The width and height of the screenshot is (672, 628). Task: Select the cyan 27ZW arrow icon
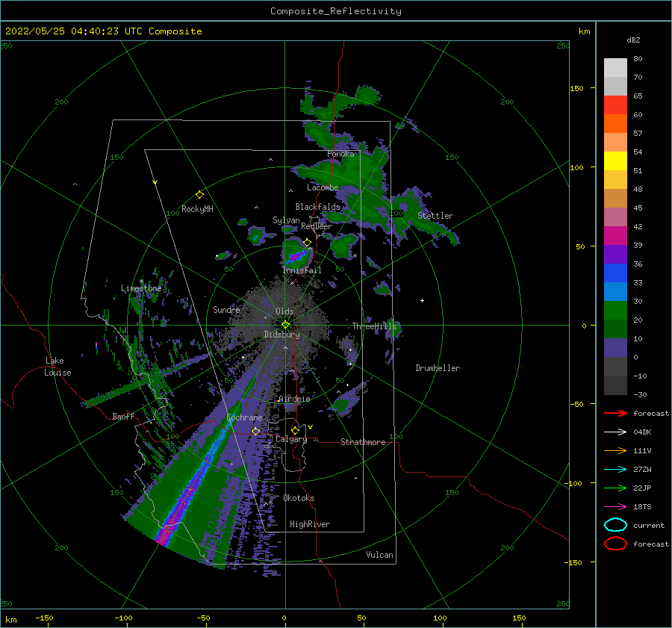click(615, 470)
